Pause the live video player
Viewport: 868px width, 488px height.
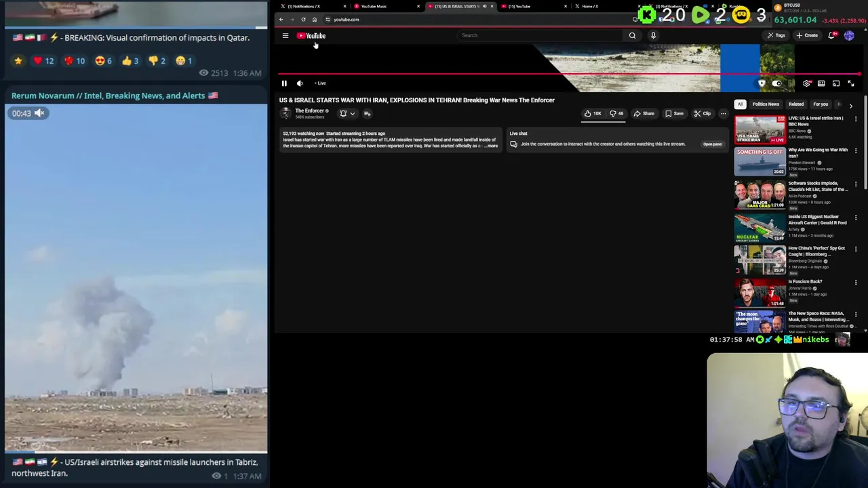[284, 83]
